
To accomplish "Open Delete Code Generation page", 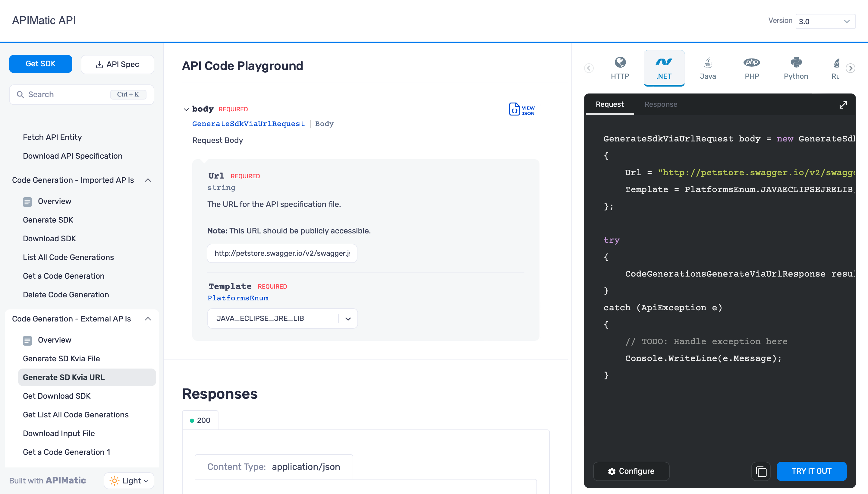I will 66,294.
